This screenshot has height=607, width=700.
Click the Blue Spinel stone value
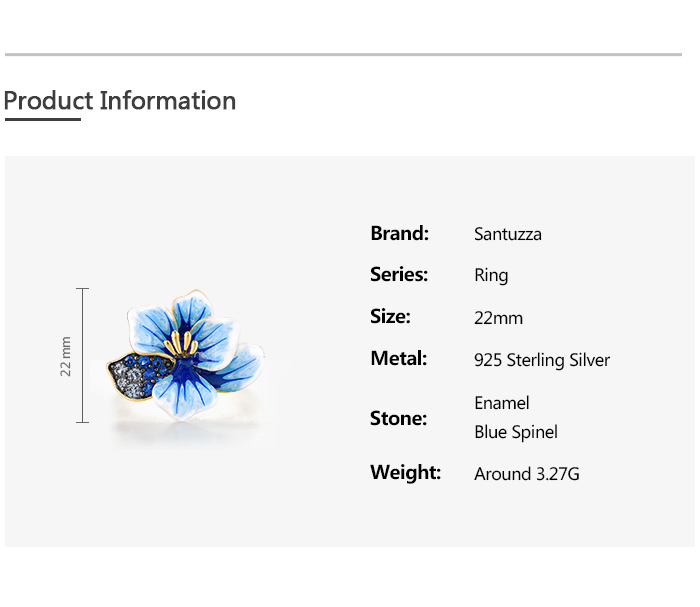[x=516, y=432]
